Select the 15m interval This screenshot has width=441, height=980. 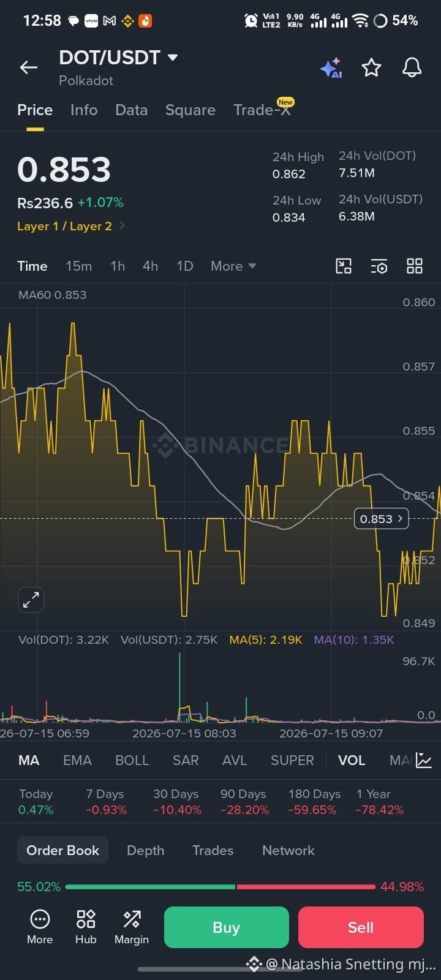click(79, 266)
